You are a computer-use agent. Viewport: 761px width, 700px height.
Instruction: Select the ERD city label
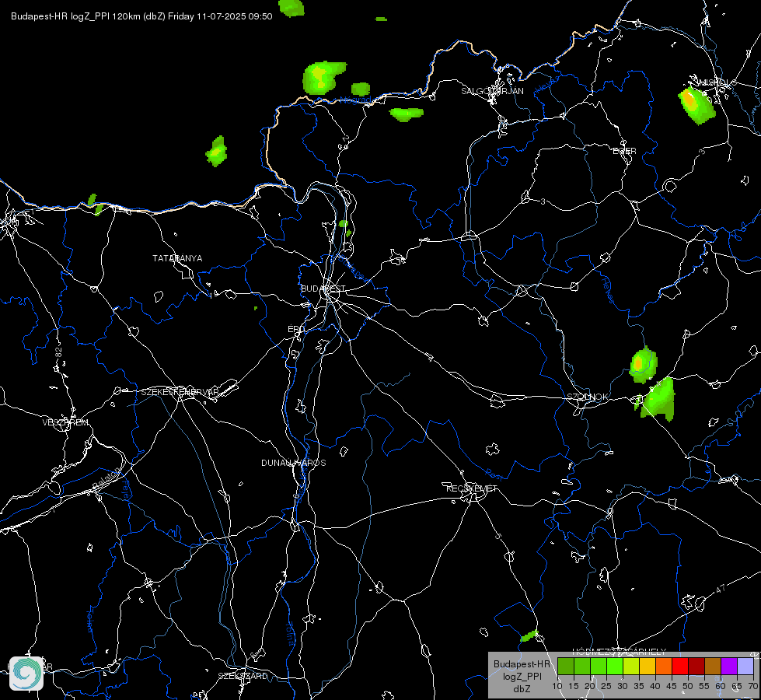pos(296,329)
